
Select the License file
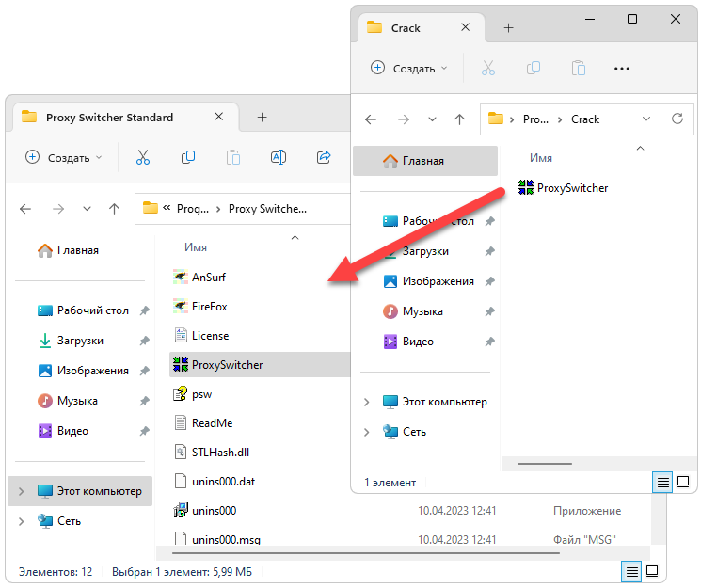[201, 335]
